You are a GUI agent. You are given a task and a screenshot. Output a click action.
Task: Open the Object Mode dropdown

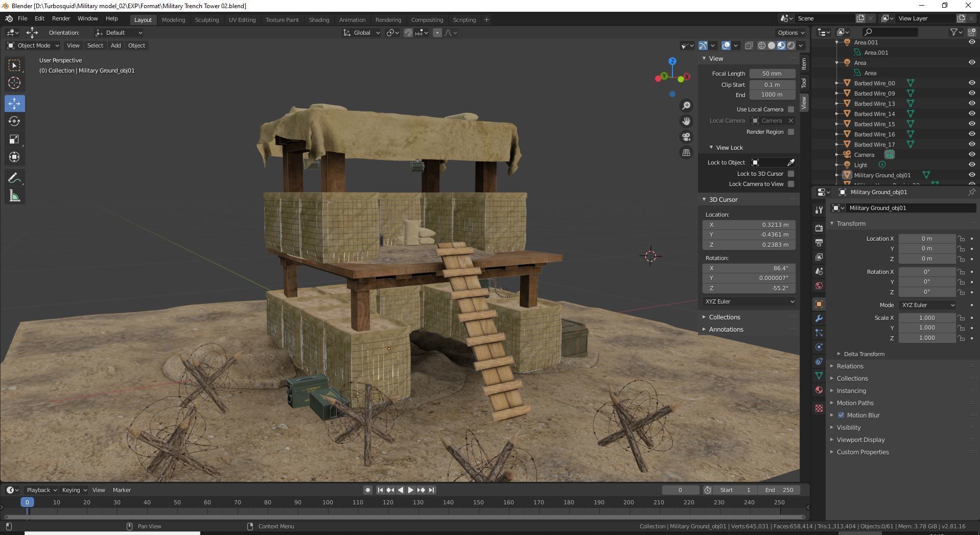point(33,45)
